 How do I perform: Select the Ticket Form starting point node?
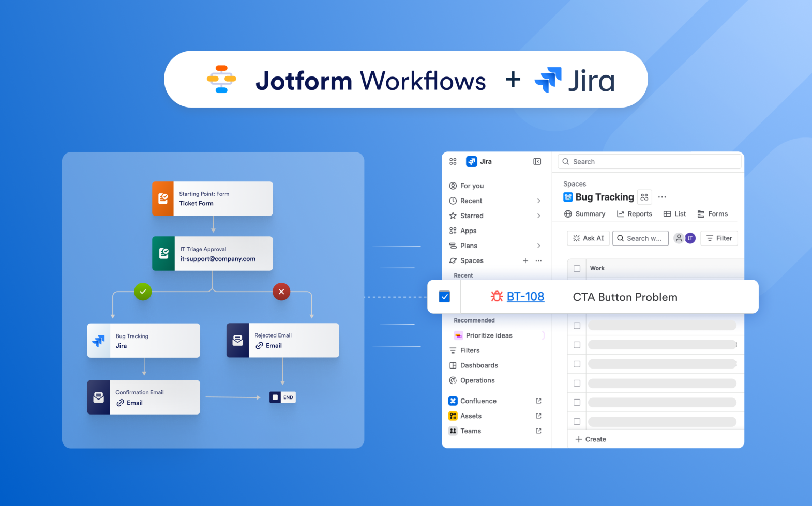tap(213, 198)
